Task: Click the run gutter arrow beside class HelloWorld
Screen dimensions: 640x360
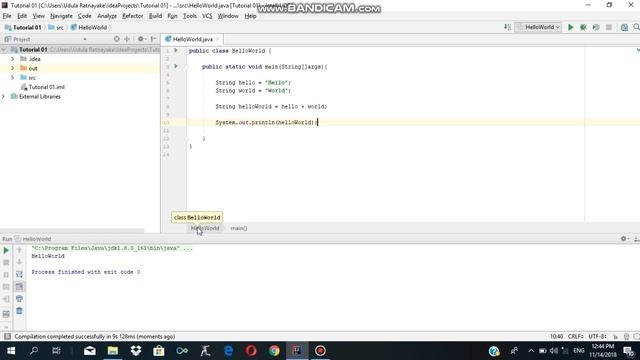Action: pyautogui.click(x=176, y=51)
